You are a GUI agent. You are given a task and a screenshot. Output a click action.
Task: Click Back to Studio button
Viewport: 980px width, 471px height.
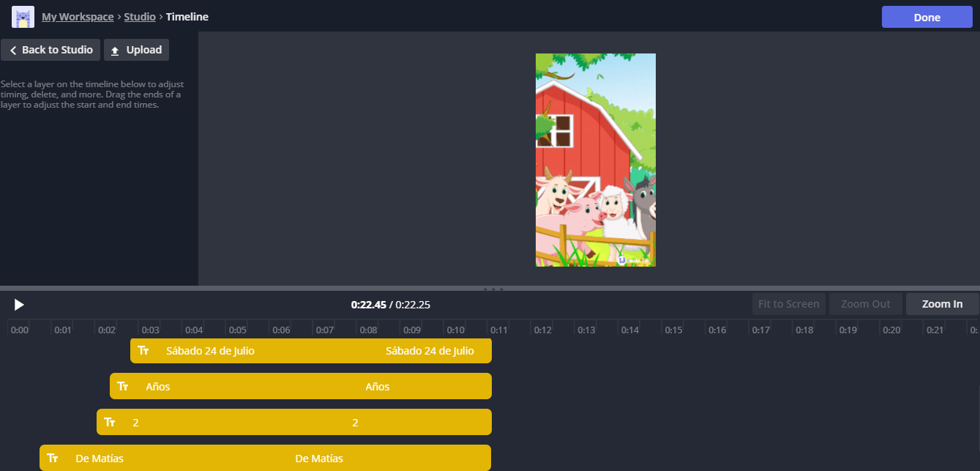click(x=51, y=50)
